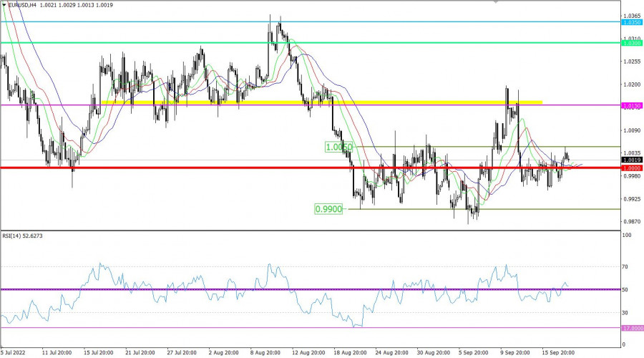Click the 5 Jul 2022 date label
Image resolution: width=644 pixels, height=358 pixels.
pos(16,352)
